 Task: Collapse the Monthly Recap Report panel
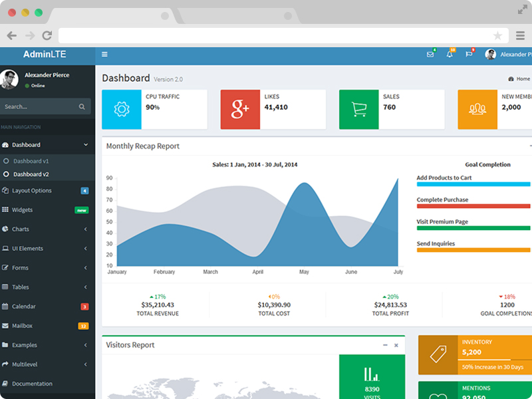[529, 146]
